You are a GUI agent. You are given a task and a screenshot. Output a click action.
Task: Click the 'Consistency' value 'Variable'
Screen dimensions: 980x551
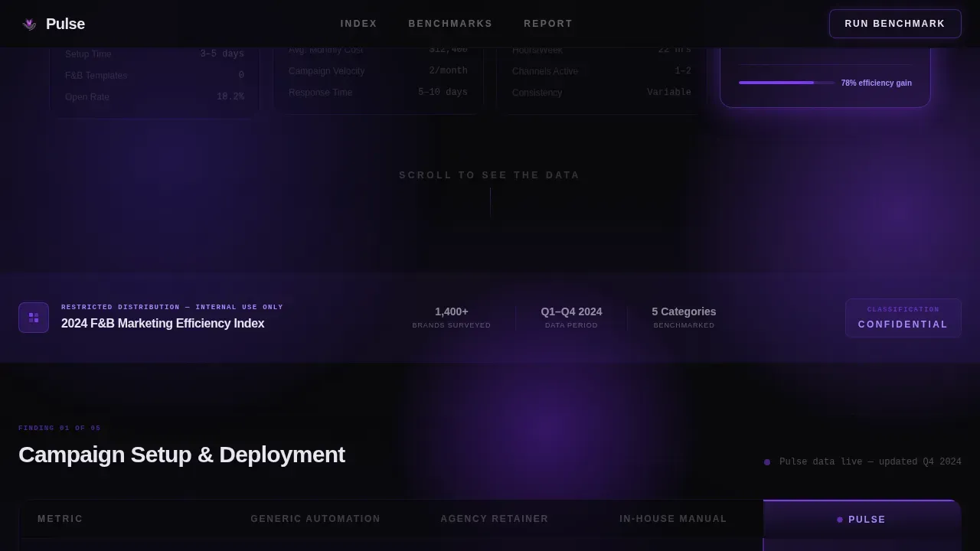tap(669, 93)
